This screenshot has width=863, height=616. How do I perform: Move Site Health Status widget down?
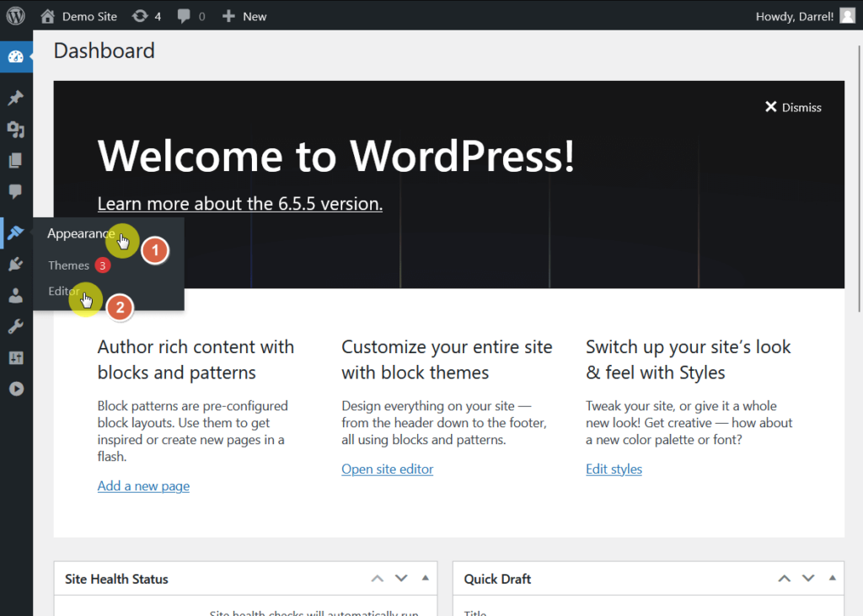click(x=401, y=579)
